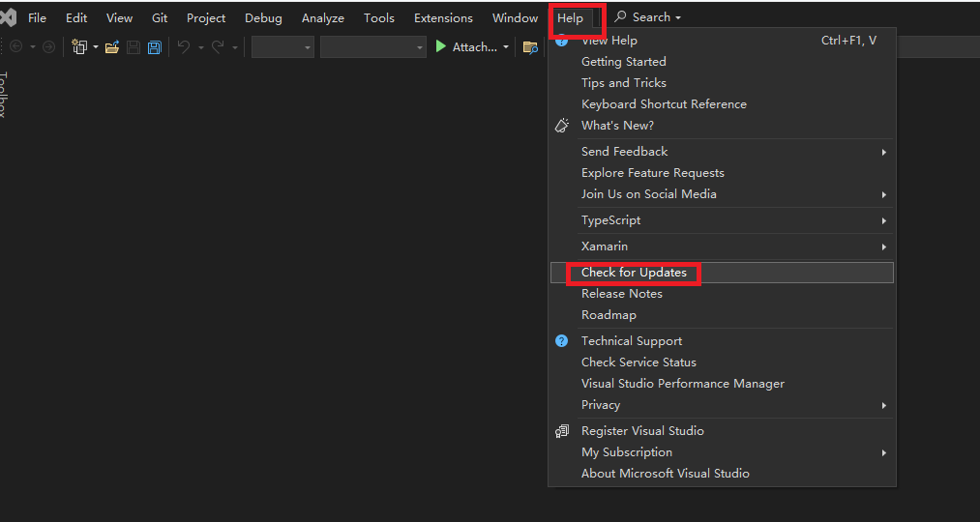Click the single-disk Save icon
Screen dimensions: 980x522
tap(134, 46)
